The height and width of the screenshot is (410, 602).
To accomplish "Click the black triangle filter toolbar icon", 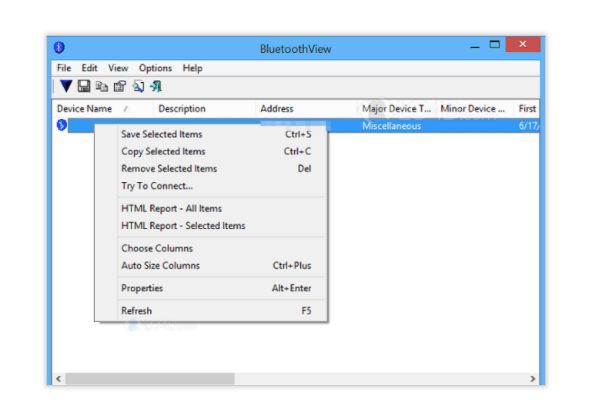I will [x=66, y=86].
